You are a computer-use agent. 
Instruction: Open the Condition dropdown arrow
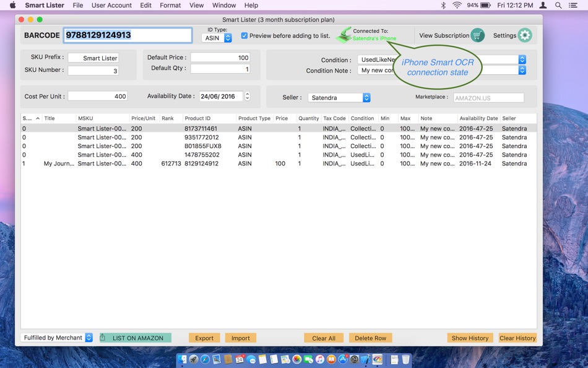pyautogui.click(x=522, y=59)
